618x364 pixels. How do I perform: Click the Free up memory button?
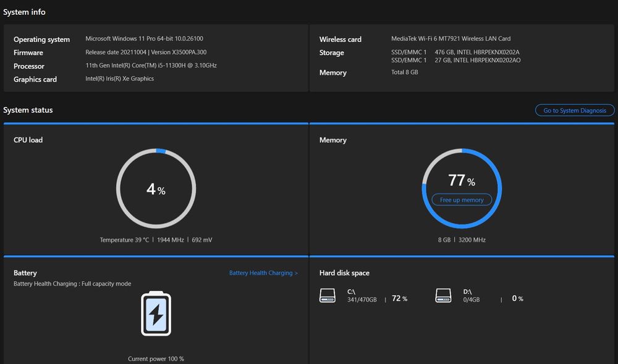coord(462,200)
